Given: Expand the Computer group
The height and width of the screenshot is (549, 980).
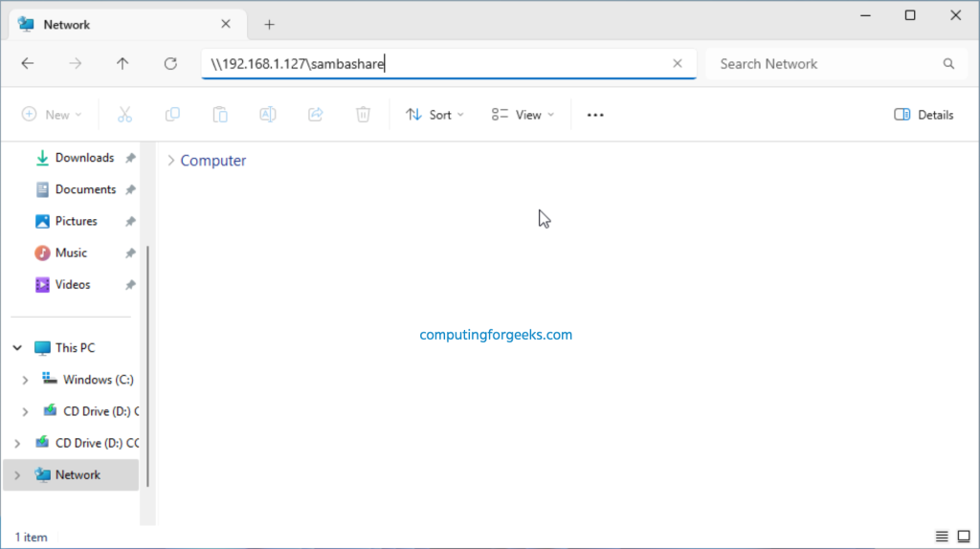Looking at the screenshot, I should point(170,161).
